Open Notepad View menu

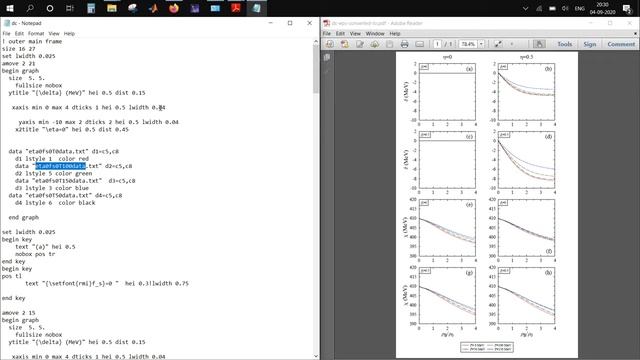coord(54,33)
